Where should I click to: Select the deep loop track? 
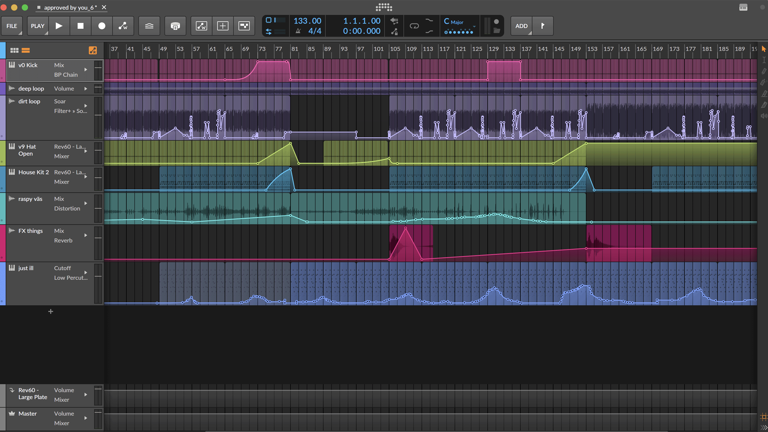(x=31, y=89)
